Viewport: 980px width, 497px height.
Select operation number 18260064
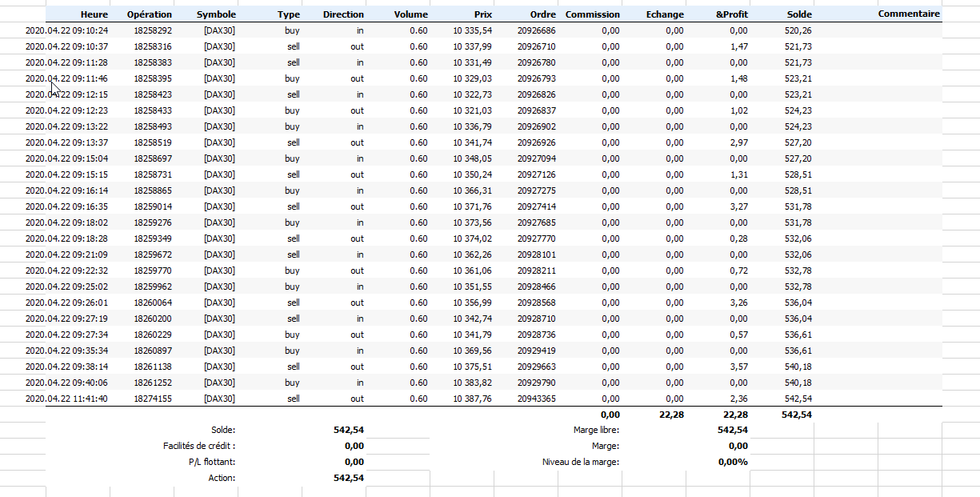pos(153,303)
